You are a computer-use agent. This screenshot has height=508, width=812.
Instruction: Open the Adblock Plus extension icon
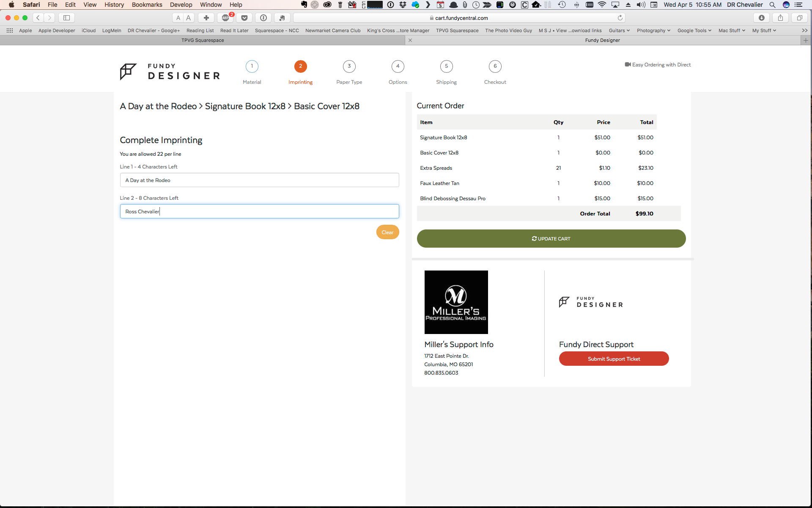point(226,18)
